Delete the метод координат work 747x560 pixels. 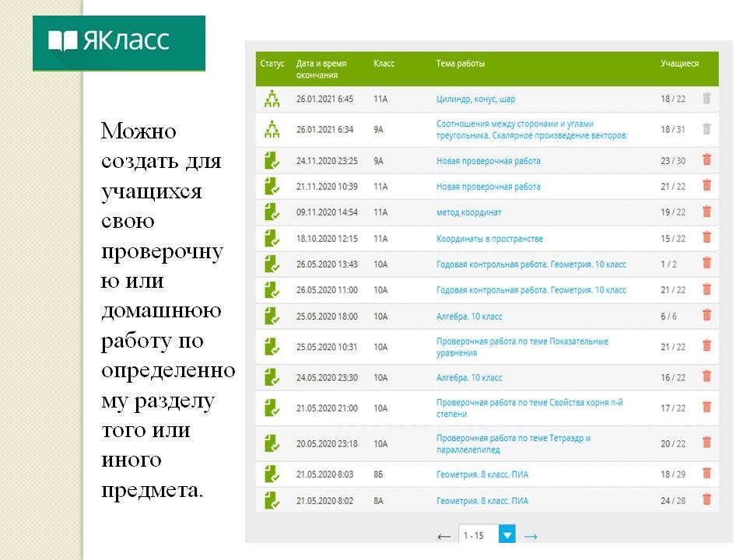pyautogui.click(x=707, y=212)
